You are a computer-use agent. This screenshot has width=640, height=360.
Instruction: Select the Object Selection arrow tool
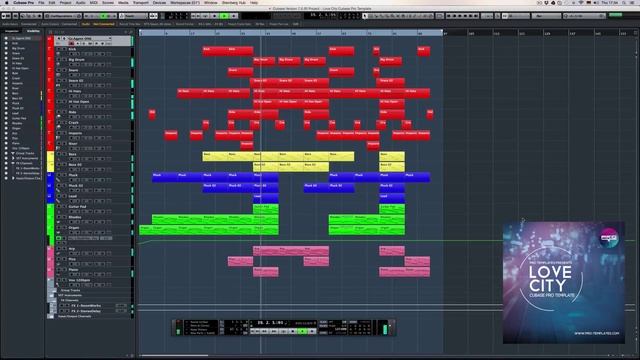pos(365,16)
